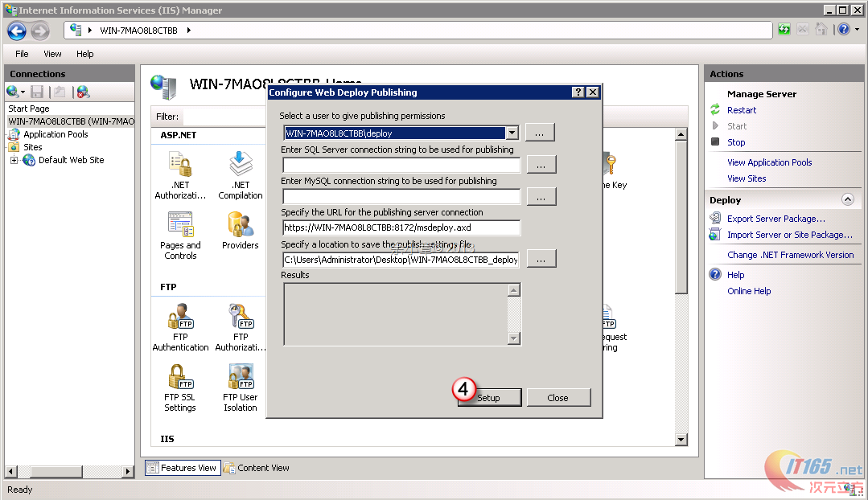
Task: Open the .NET Authorization feature icon
Action: (x=180, y=164)
